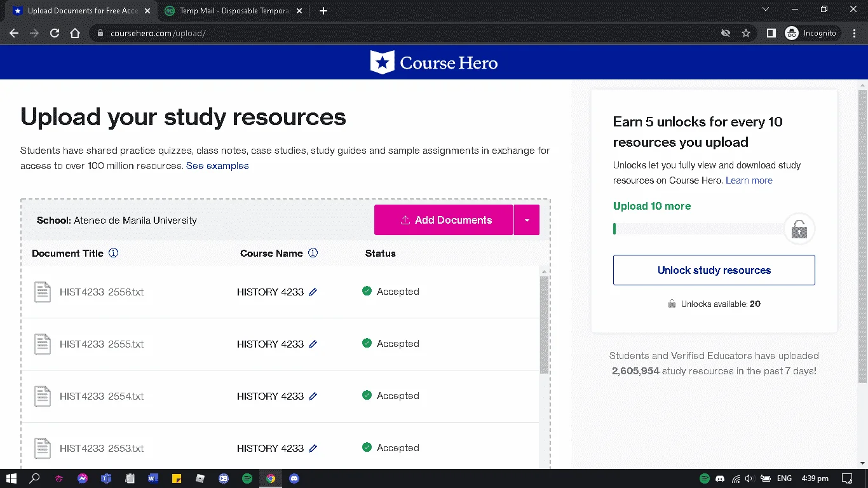Click the Add Documents button

[x=444, y=220]
